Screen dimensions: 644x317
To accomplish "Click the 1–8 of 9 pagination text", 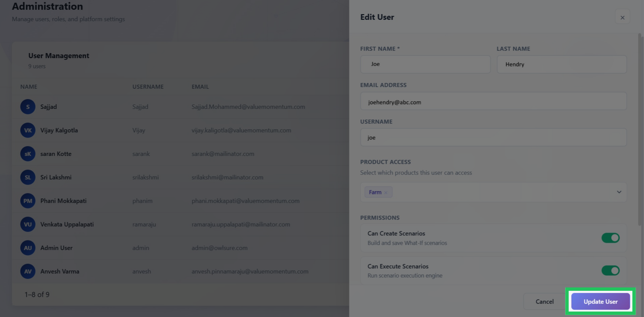I will click(x=37, y=295).
